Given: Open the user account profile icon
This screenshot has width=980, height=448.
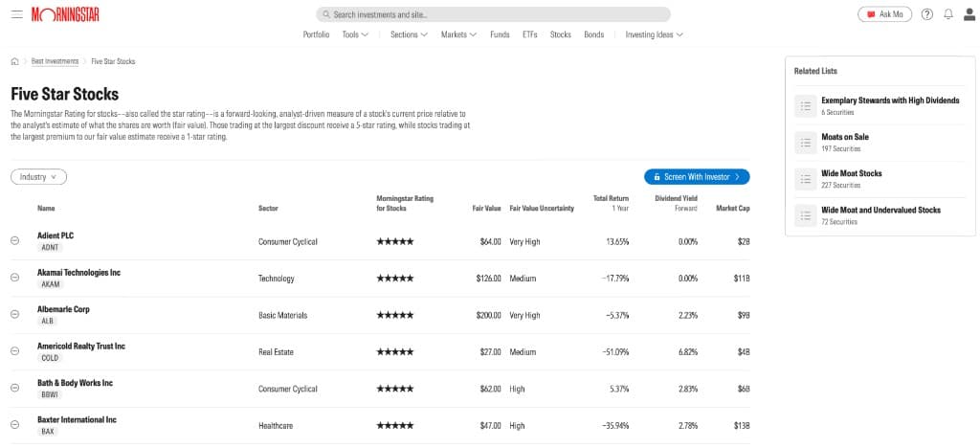Looking at the screenshot, I should pos(969,14).
